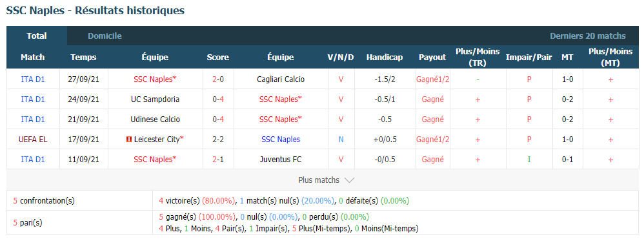Open Juventus FC team link
Image resolution: width=644 pixels, height=241 pixels.
281,159
